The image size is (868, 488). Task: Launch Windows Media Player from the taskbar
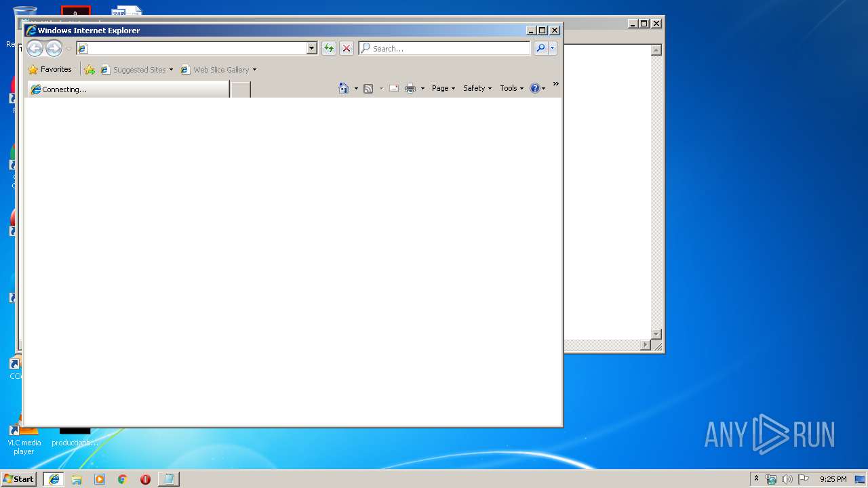click(x=100, y=479)
